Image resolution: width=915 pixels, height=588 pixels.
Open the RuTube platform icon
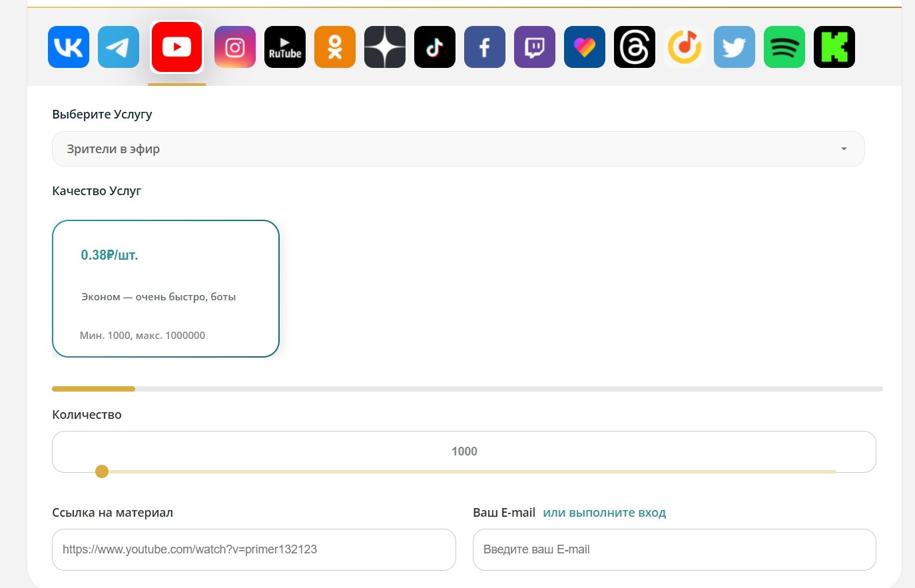pyautogui.click(x=285, y=47)
